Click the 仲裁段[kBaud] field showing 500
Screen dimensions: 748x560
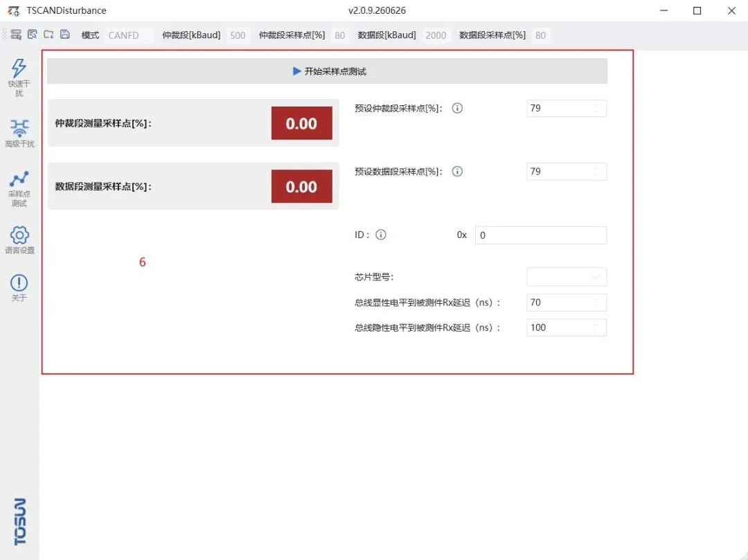pos(237,35)
